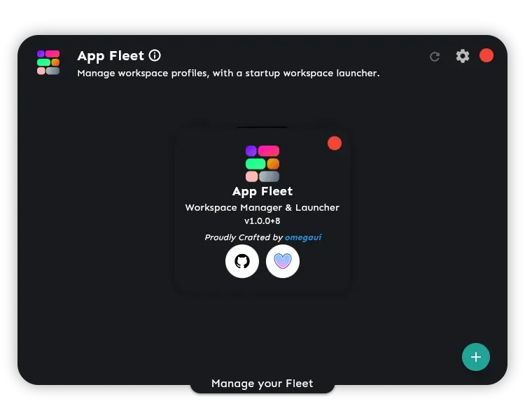
Task: Dismiss the about dialog using its red dot
Action: coord(335,143)
